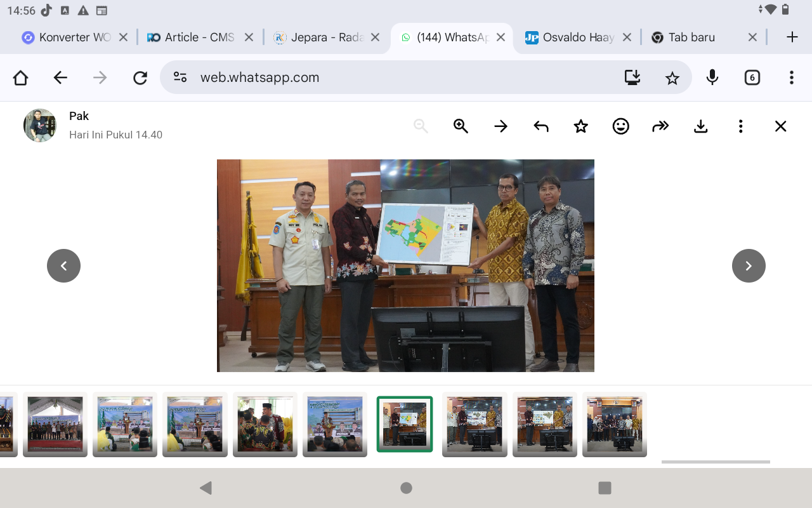Select the highlighted green-bordered thumbnail

[x=405, y=424]
